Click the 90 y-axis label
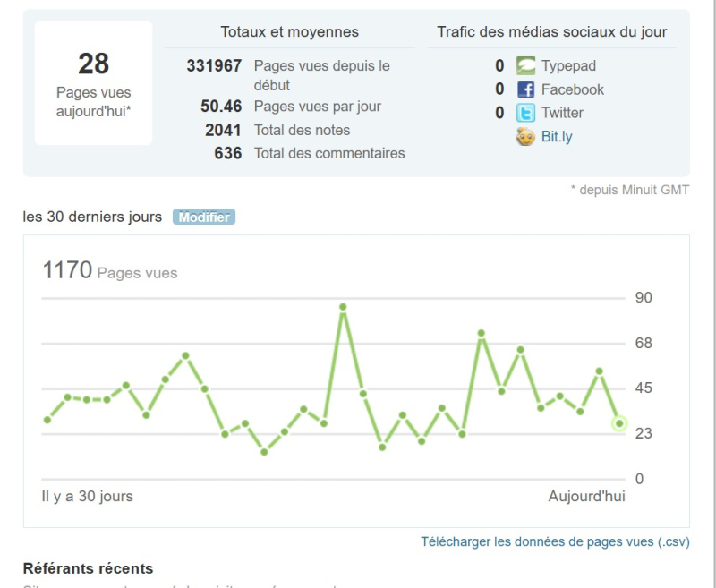 coord(644,298)
